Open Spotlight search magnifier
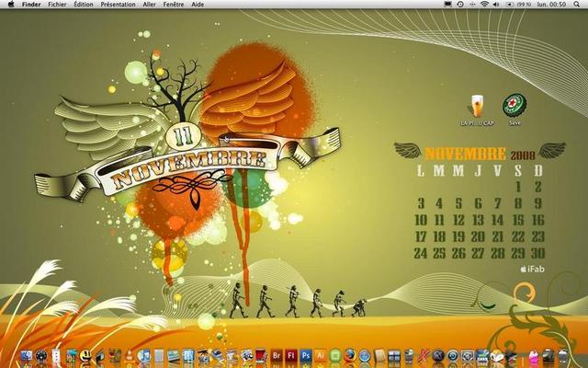 [x=576, y=5]
